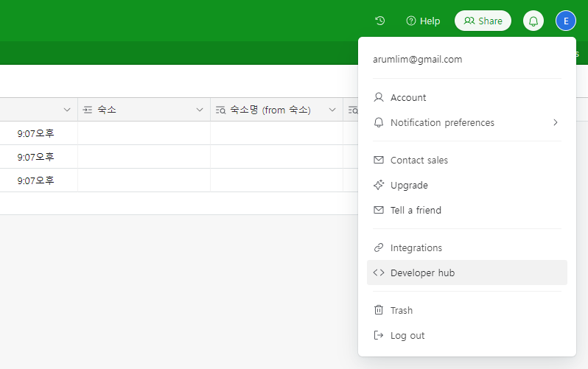The width and height of the screenshot is (588, 369).
Task: Open the 숙소명 (from 숙소) column dropdown
Action: pyautogui.click(x=332, y=110)
